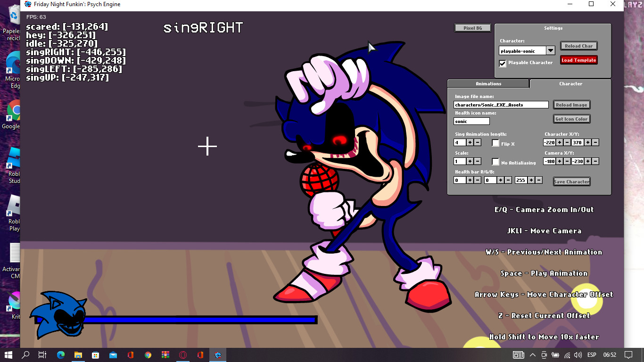Screen dimensions: 644x362
Task: Select the Character tab
Action: click(x=570, y=83)
